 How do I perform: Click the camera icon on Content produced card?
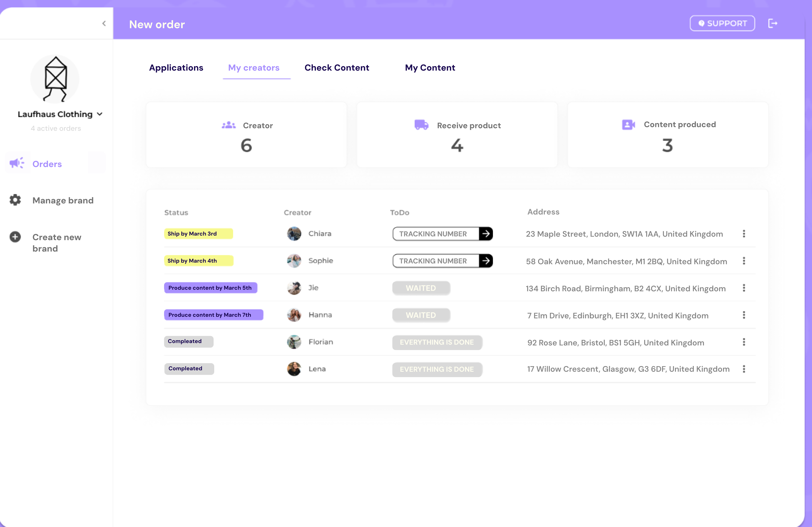628,125
